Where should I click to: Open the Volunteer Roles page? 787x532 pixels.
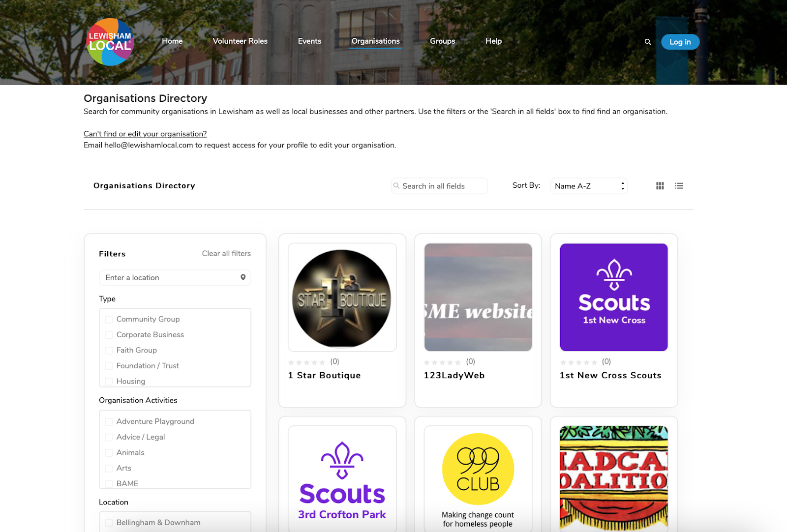[x=240, y=41]
